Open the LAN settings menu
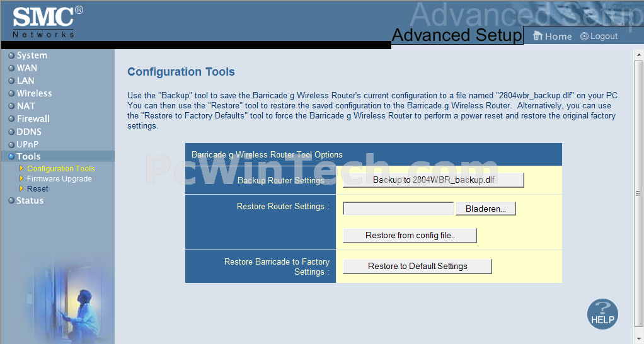Viewport: 644px width, 344px height. (25, 81)
